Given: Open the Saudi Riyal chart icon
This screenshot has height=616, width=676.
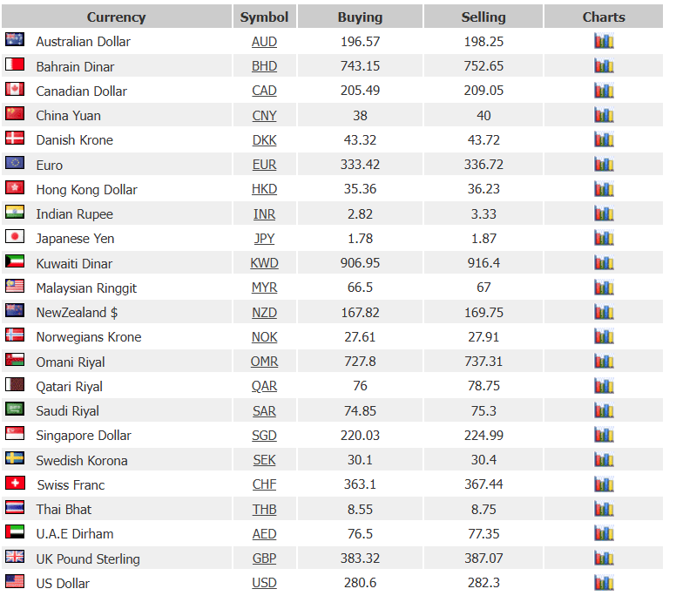Looking at the screenshot, I should click(604, 410).
